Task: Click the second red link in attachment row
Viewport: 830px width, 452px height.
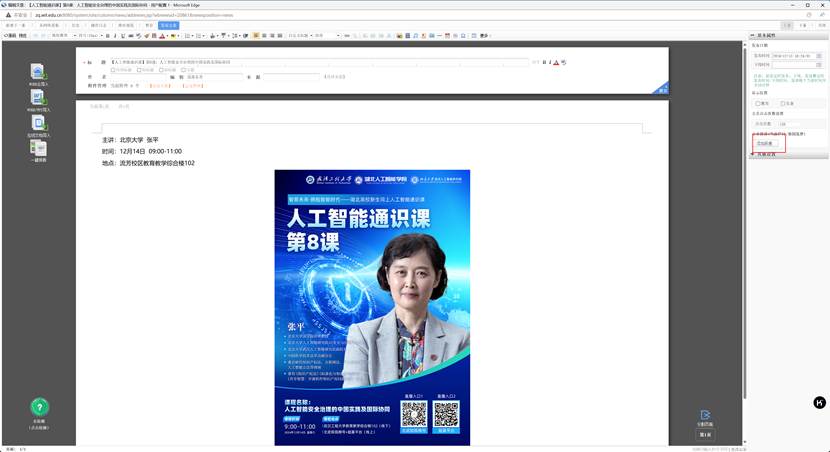Action: coord(193,86)
